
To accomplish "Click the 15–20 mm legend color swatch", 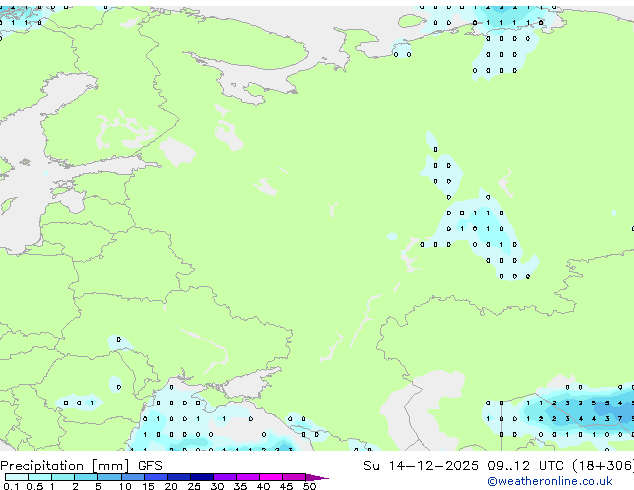I will click(155, 477).
